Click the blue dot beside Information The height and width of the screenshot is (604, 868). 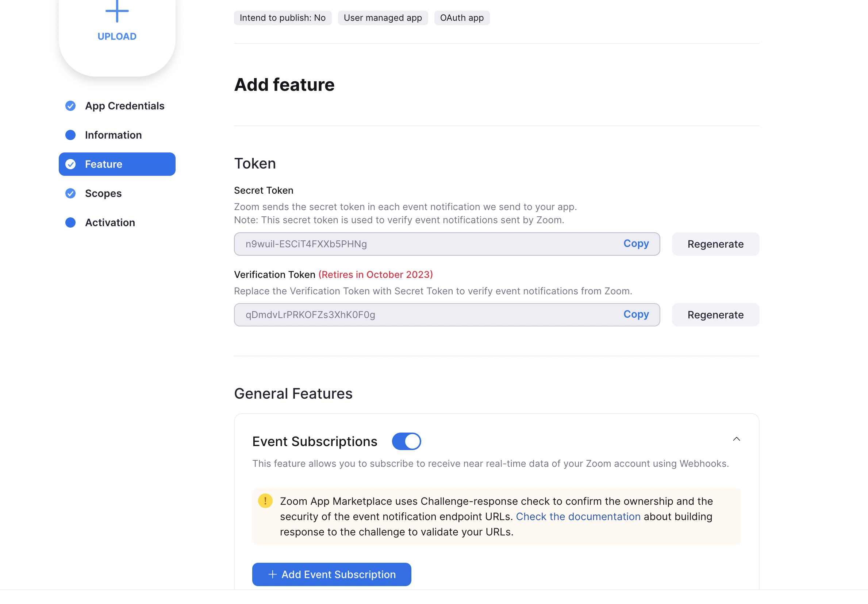70,135
